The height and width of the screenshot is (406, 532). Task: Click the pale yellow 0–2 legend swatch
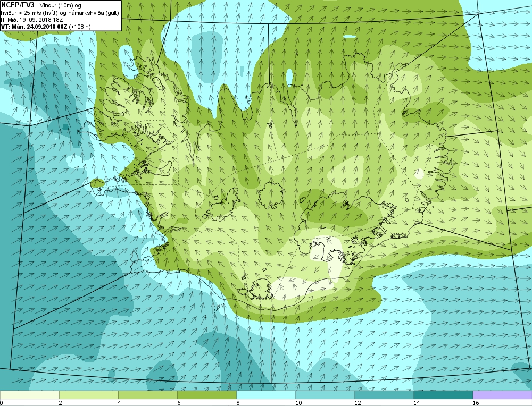pos(29,395)
